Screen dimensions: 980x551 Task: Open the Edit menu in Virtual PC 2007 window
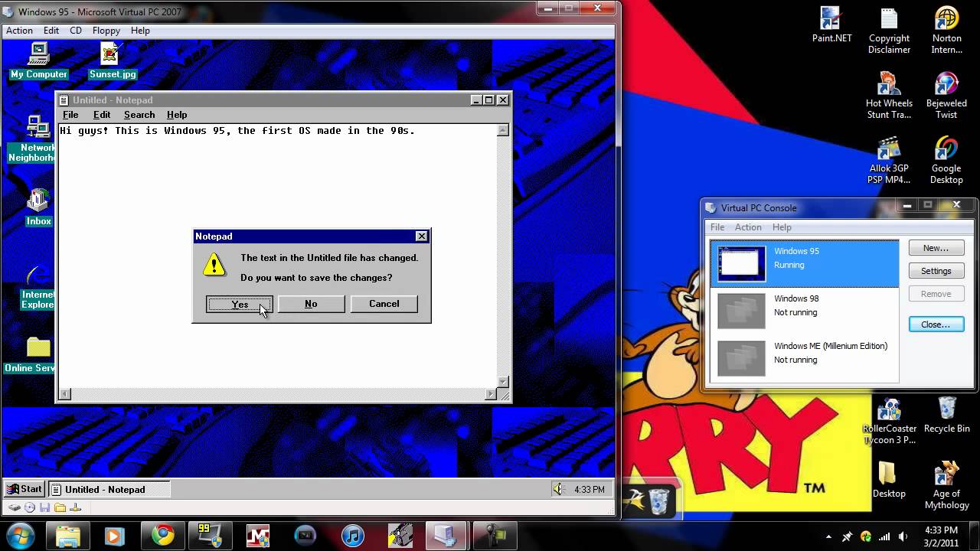point(51,31)
